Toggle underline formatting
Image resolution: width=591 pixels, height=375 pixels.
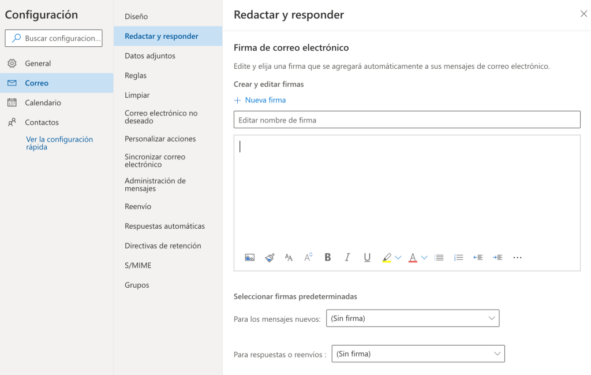(x=367, y=257)
